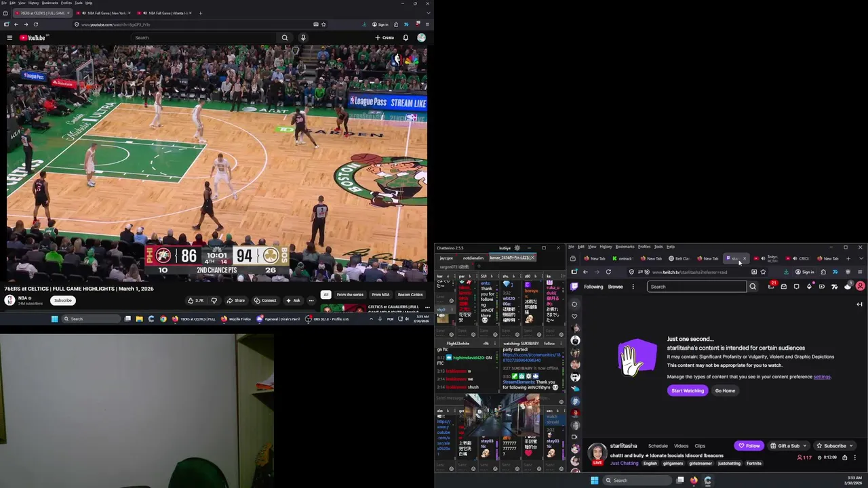Start YouTube voice search with microphone
Image resolution: width=868 pixels, height=488 pixels.
click(303, 38)
